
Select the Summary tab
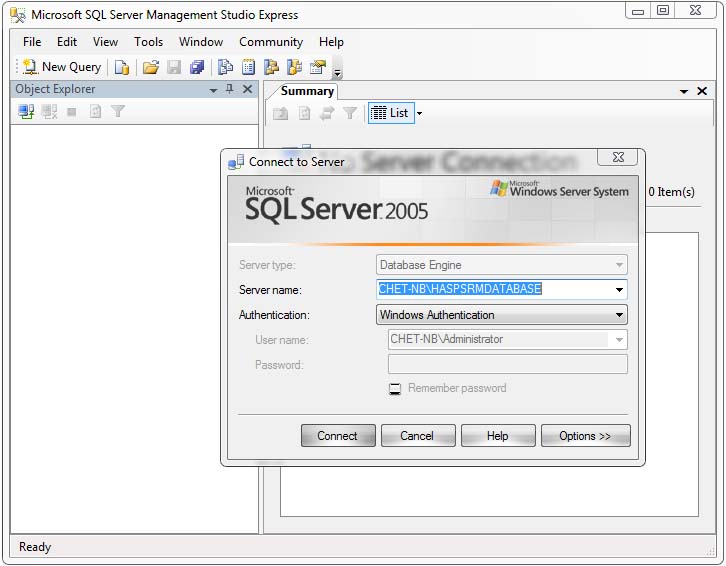(x=307, y=91)
